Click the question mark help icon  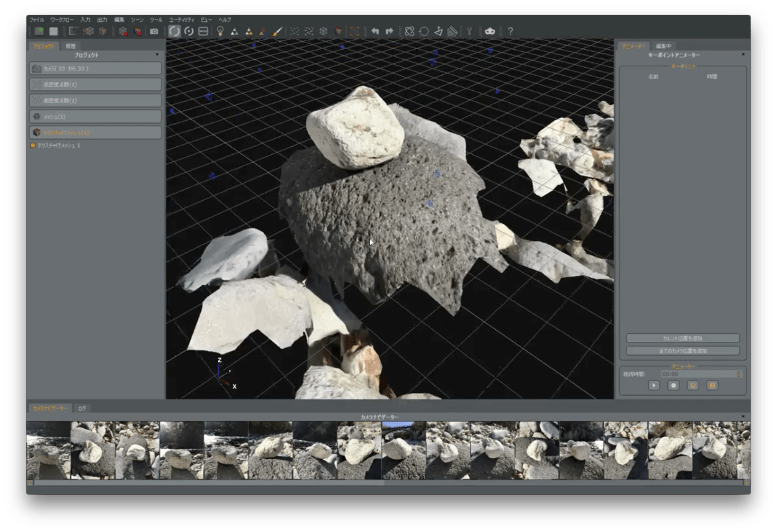pyautogui.click(x=510, y=31)
